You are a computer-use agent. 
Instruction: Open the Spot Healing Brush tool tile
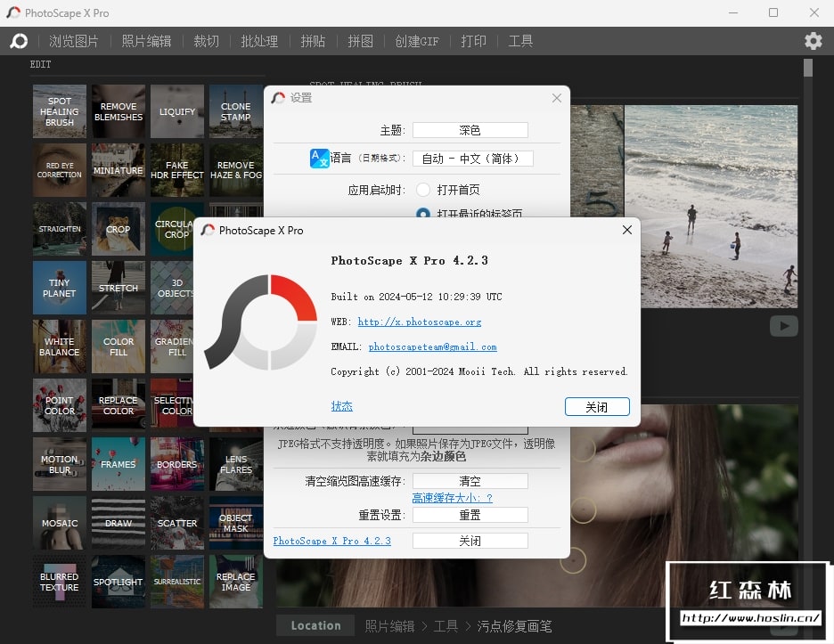point(60,111)
